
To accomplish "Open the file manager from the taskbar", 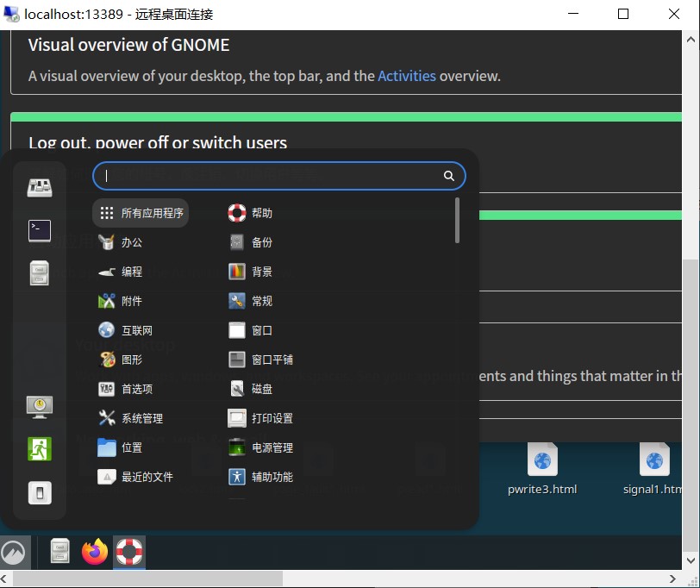I will click(59, 552).
